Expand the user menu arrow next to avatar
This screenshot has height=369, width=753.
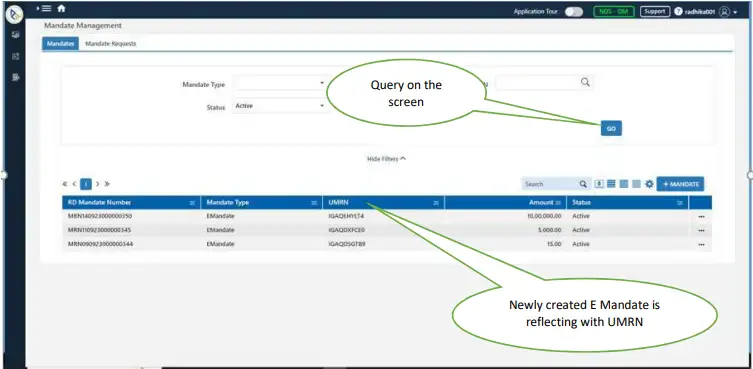[x=735, y=12]
